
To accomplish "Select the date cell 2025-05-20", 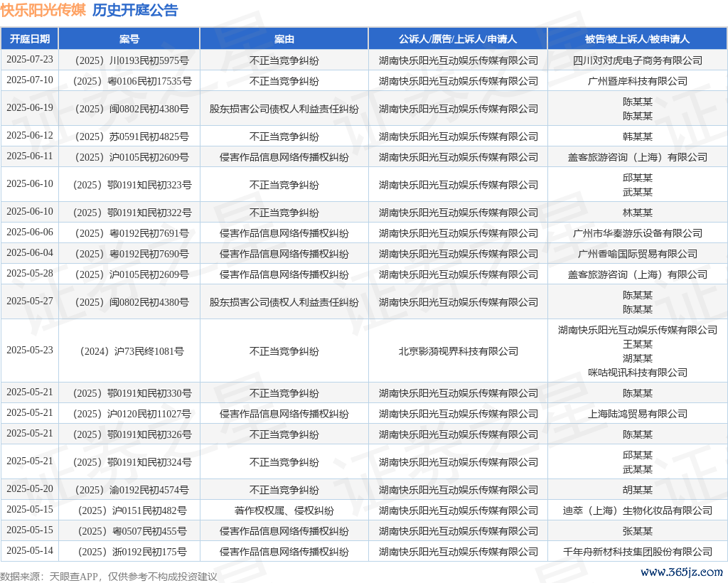I will 30,488.
